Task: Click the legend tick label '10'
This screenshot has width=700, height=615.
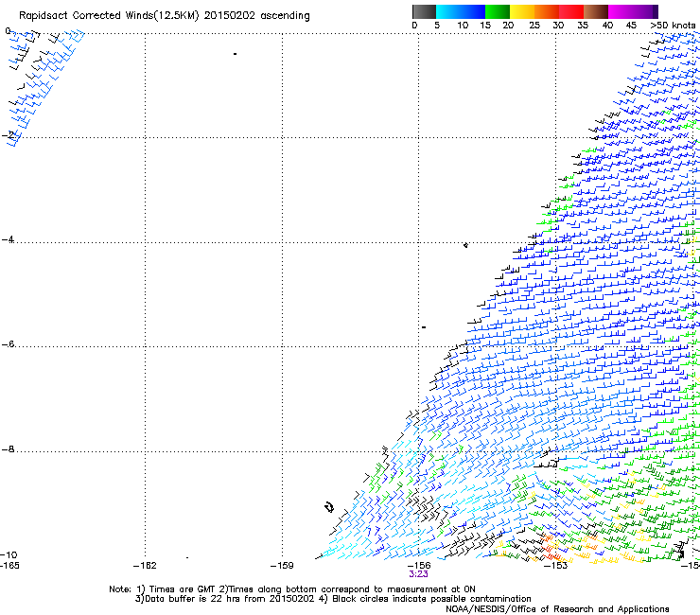Action: (x=463, y=26)
